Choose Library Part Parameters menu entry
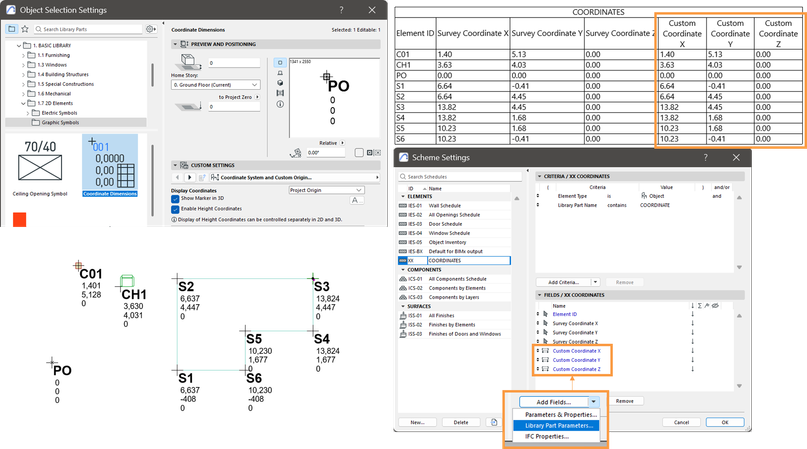The width and height of the screenshot is (807, 449). (557, 425)
